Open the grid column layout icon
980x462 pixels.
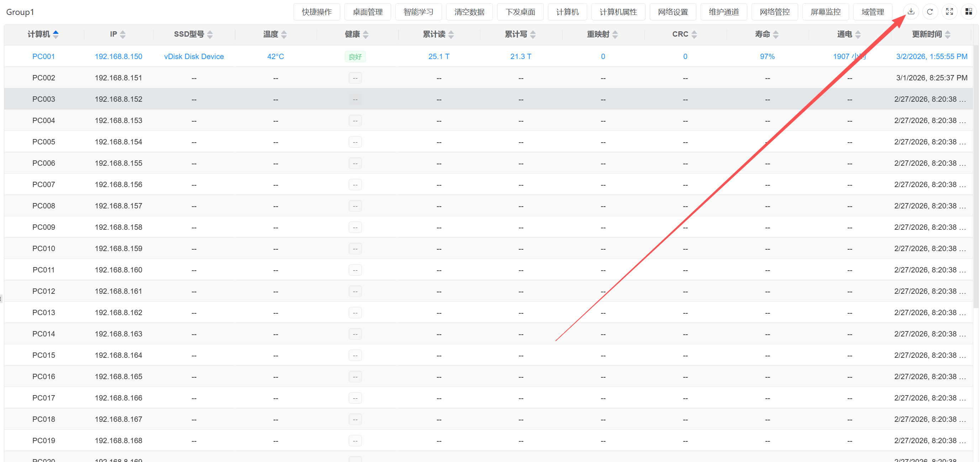(x=969, y=12)
